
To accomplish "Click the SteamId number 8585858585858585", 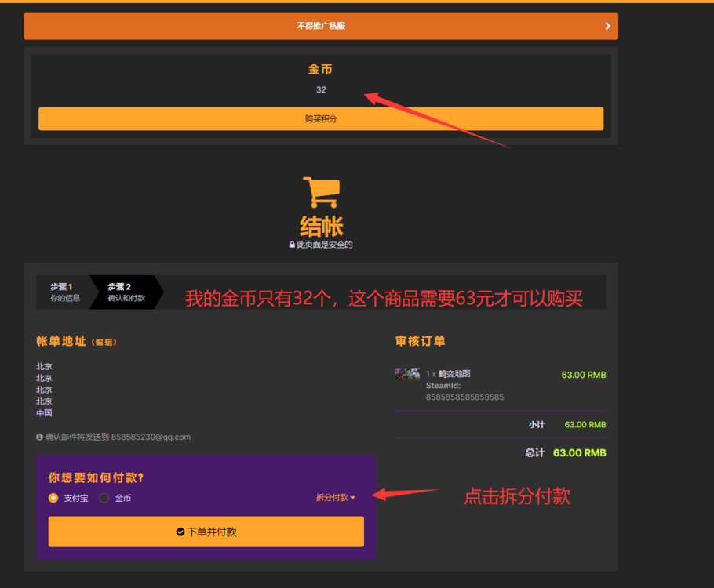I will coord(464,397).
